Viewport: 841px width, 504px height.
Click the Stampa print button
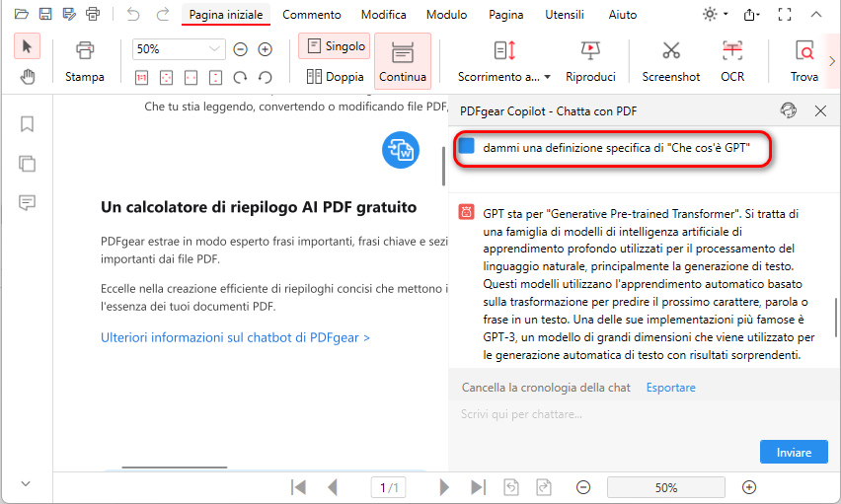point(85,61)
